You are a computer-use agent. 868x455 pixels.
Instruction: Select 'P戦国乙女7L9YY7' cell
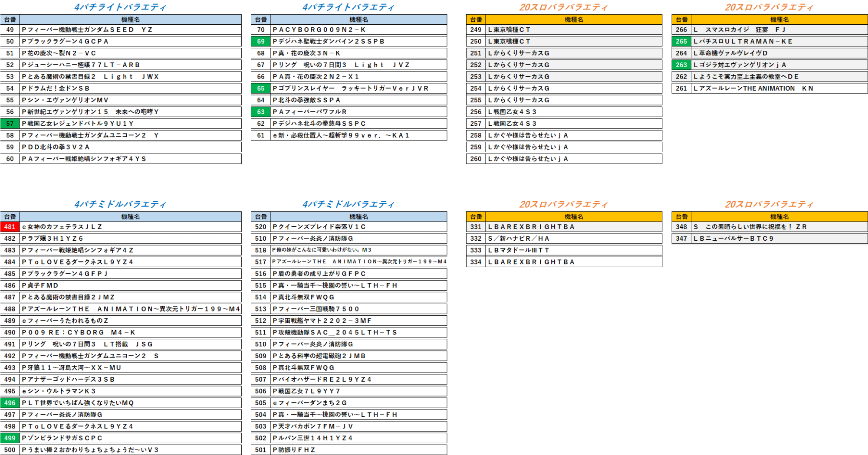[359, 391]
